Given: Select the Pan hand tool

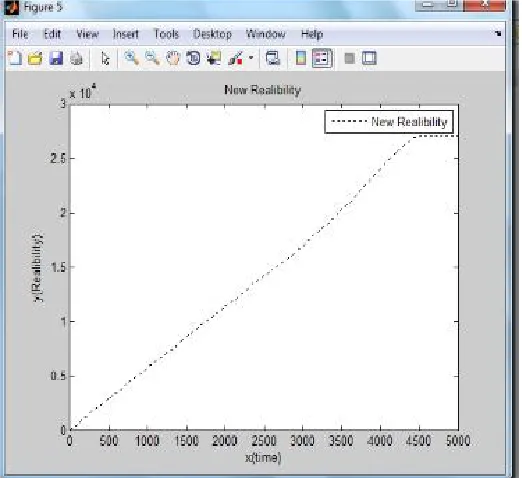Looking at the screenshot, I should (173, 59).
